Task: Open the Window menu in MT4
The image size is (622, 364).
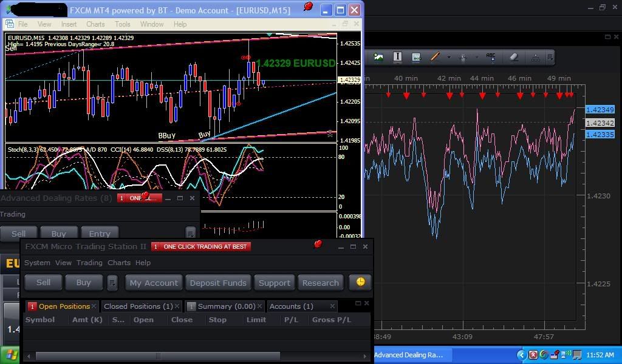Action: tap(152, 24)
